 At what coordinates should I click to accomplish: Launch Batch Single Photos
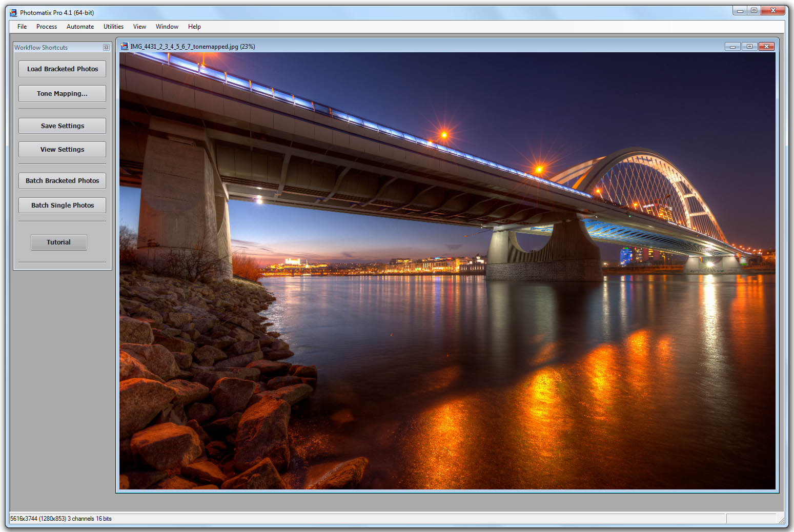point(62,205)
